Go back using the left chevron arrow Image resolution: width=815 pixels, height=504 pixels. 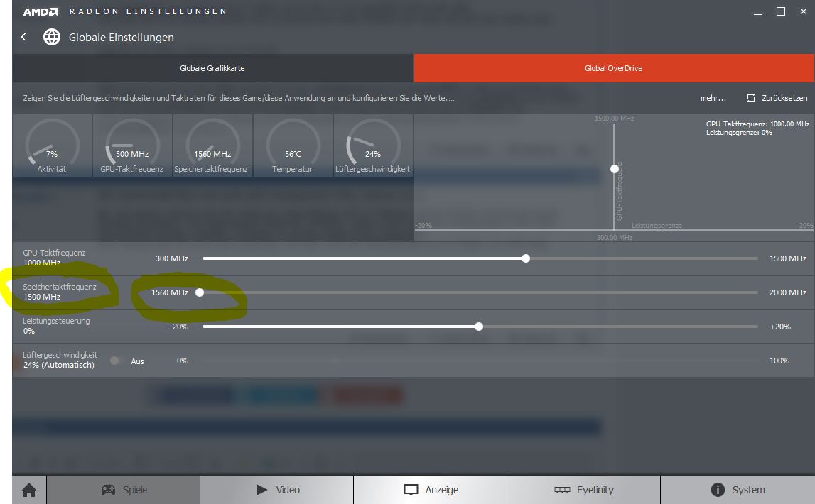(x=23, y=37)
